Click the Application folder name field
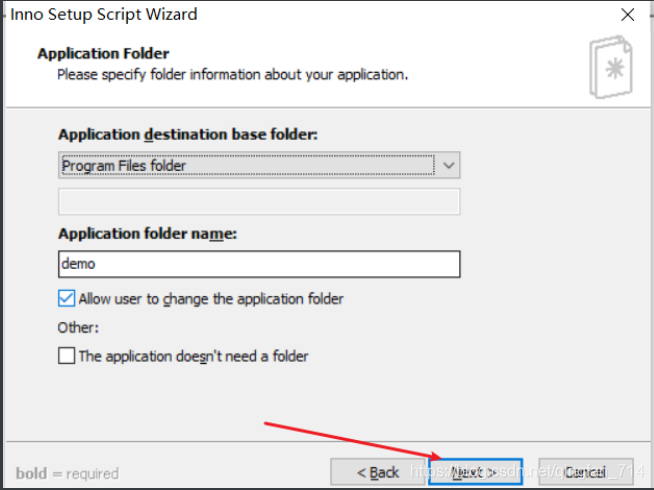 tap(259, 264)
